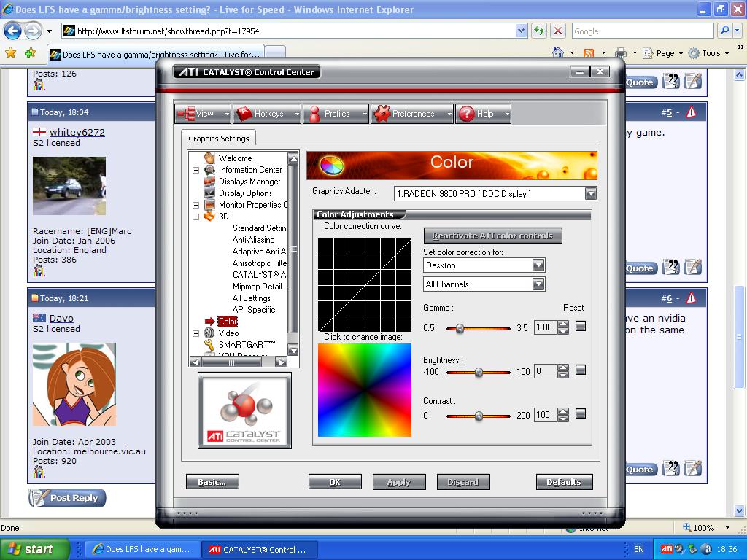Click the Contrast value field
Image resolution: width=747 pixels, height=560 pixels.
545,415
